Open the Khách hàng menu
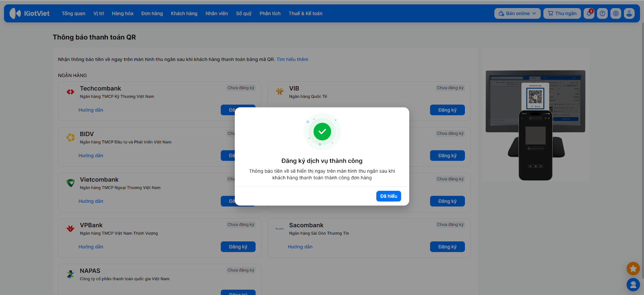The height and width of the screenshot is (295, 644). (x=184, y=13)
